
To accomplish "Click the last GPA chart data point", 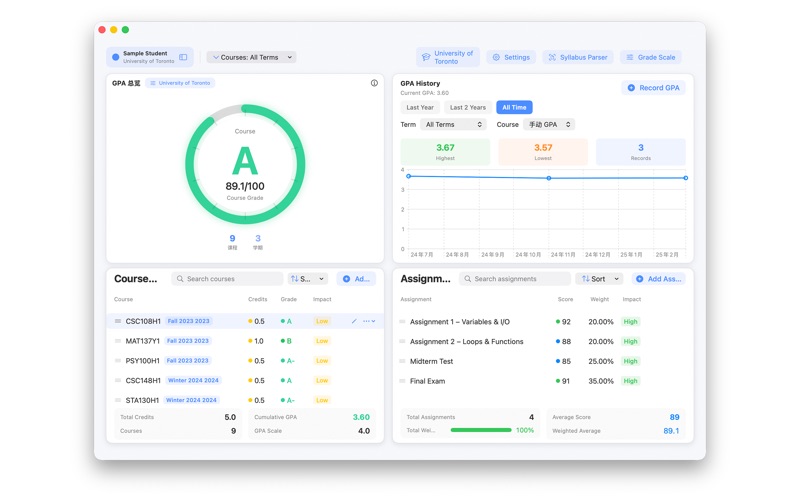I will [x=686, y=178].
